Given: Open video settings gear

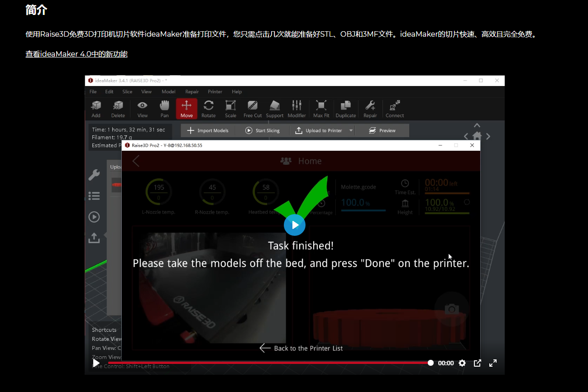Looking at the screenshot, I should tap(462, 363).
